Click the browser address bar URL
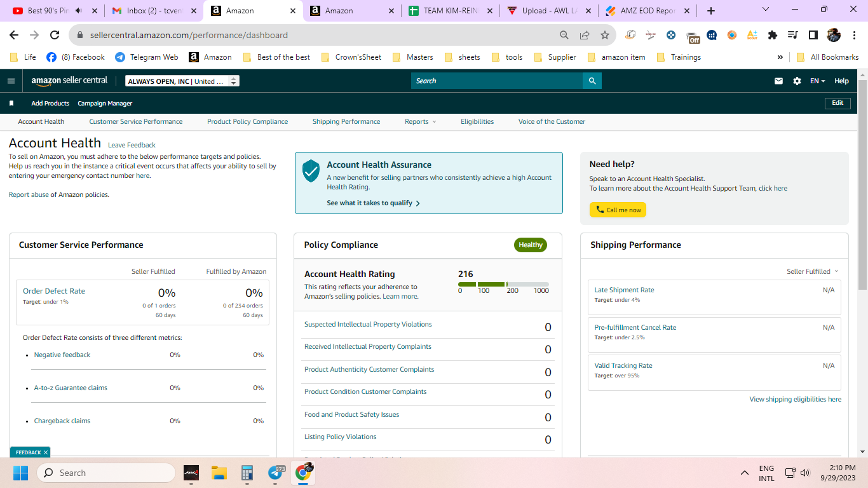 pyautogui.click(x=189, y=35)
